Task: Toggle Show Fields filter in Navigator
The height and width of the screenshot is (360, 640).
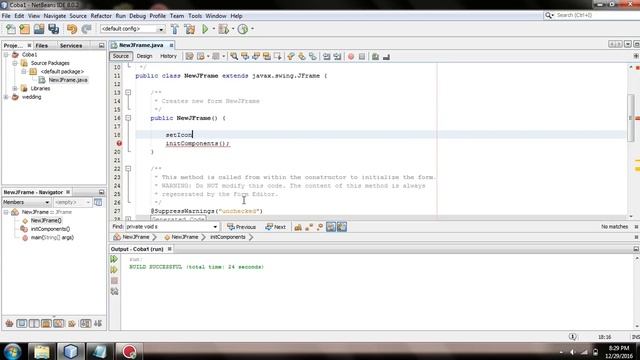Action: (22, 324)
